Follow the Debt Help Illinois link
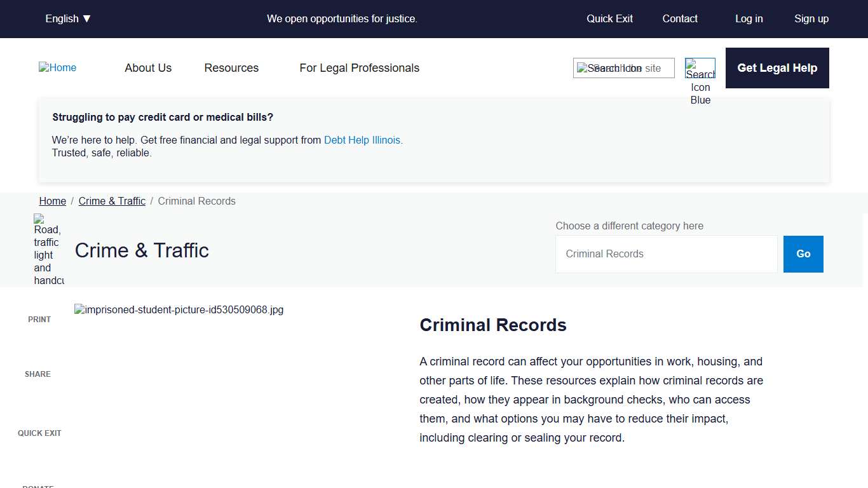Viewport: 868px width, 488px height. tap(362, 140)
